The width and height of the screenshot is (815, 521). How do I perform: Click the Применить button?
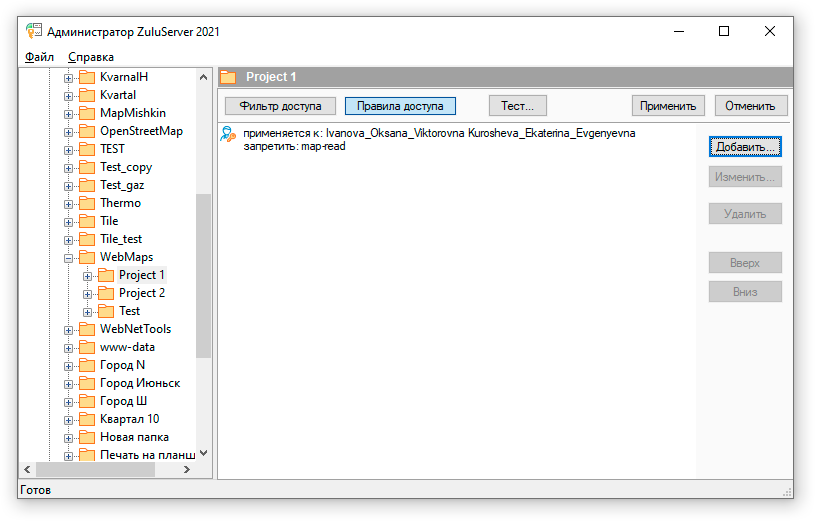pos(668,105)
